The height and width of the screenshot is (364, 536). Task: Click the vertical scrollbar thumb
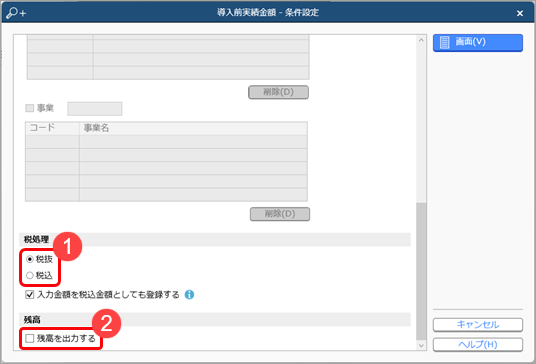pyautogui.click(x=421, y=272)
